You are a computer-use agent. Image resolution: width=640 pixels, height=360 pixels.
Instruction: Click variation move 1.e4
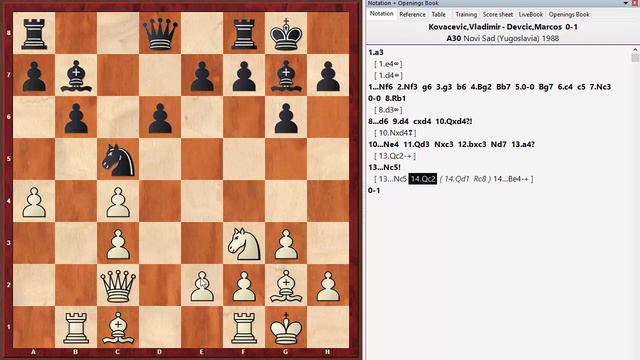388,64
